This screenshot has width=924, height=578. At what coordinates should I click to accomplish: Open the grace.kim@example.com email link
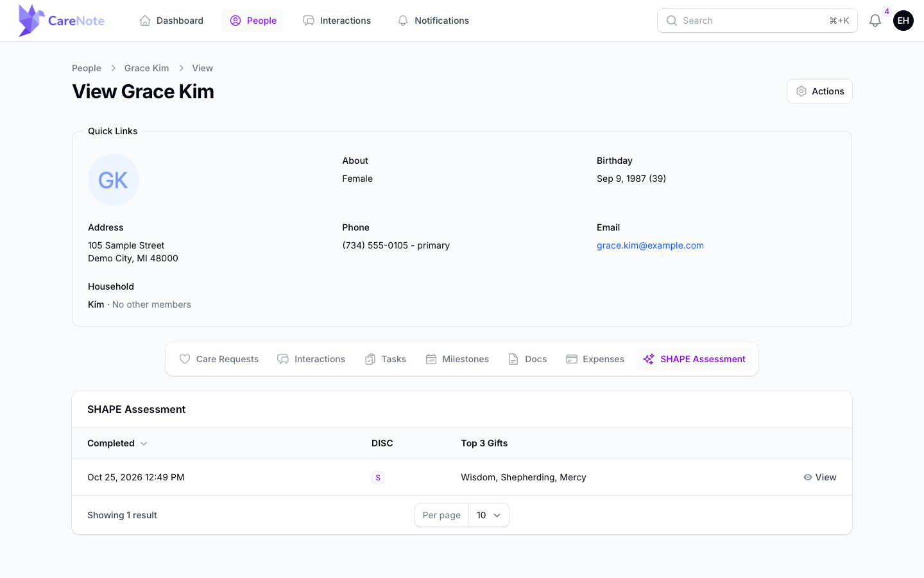(x=650, y=245)
